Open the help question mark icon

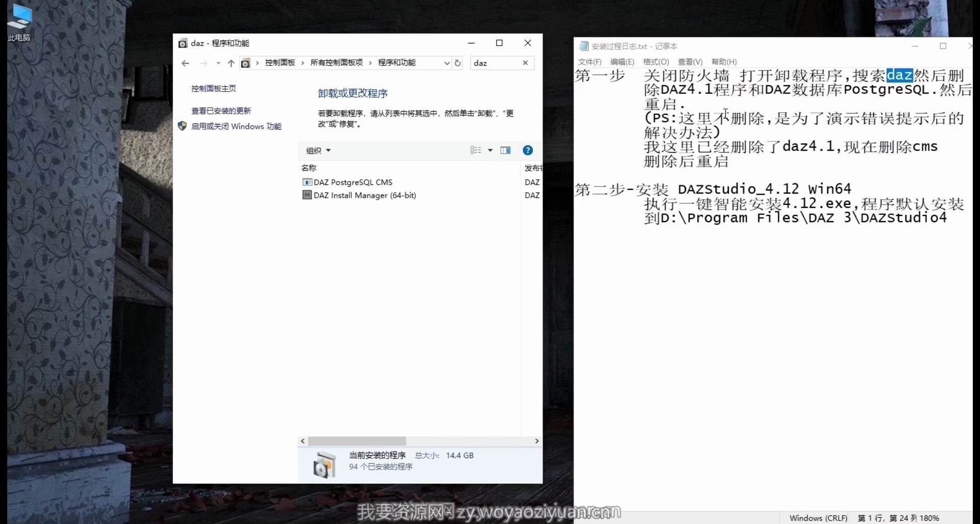tap(528, 150)
